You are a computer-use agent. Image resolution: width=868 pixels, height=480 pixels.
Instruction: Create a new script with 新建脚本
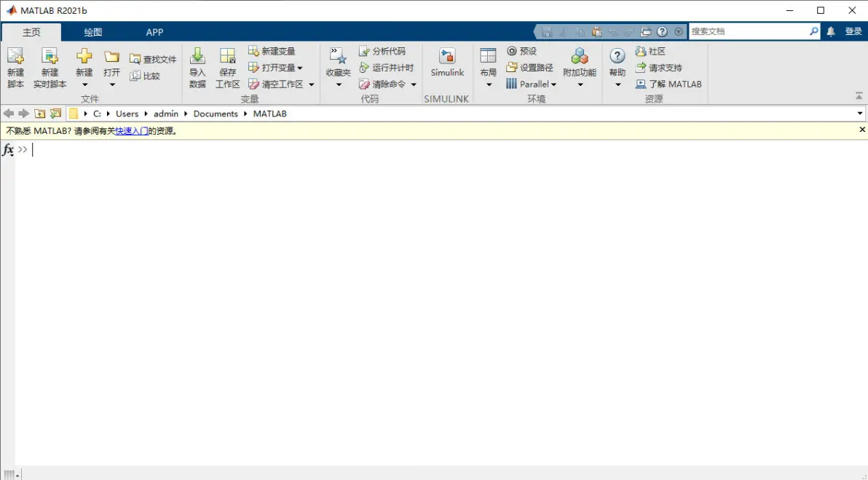15,68
